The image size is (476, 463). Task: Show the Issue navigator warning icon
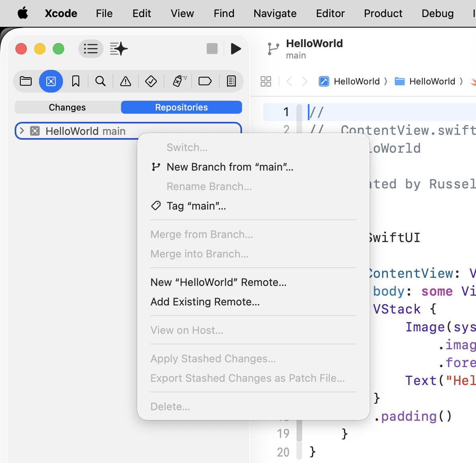(x=125, y=81)
